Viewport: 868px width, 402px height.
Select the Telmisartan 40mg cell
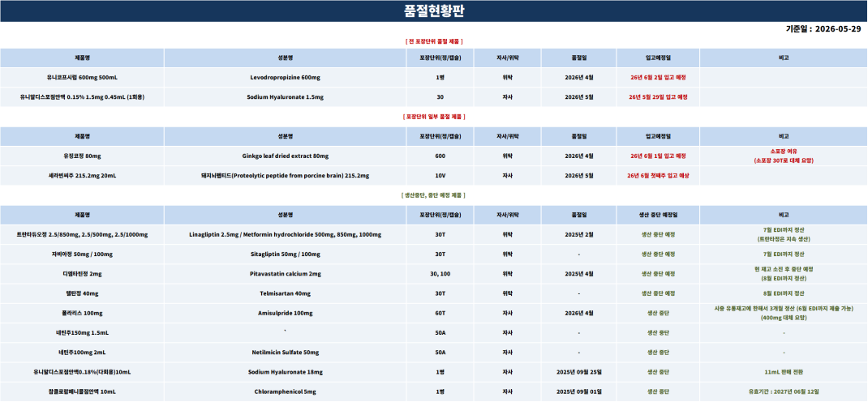click(x=285, y=293)
